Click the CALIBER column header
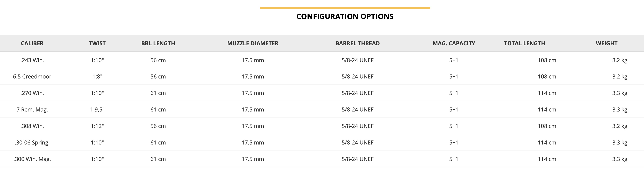644x172 pixels. [x=32, y=43]
